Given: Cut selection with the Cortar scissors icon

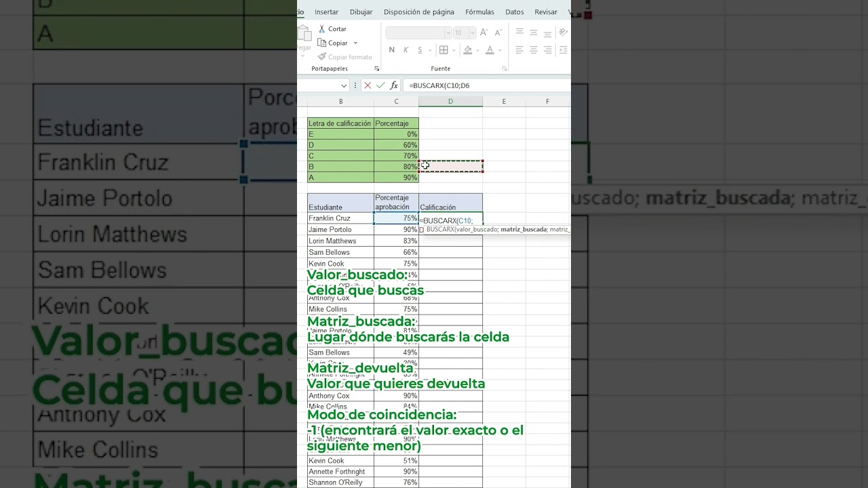Looking at the screenshot, I should (322, 29).
